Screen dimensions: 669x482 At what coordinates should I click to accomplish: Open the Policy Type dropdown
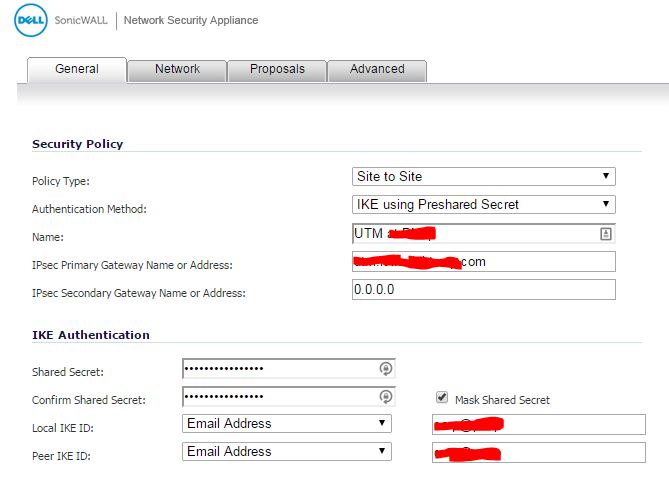click(484, 177)
